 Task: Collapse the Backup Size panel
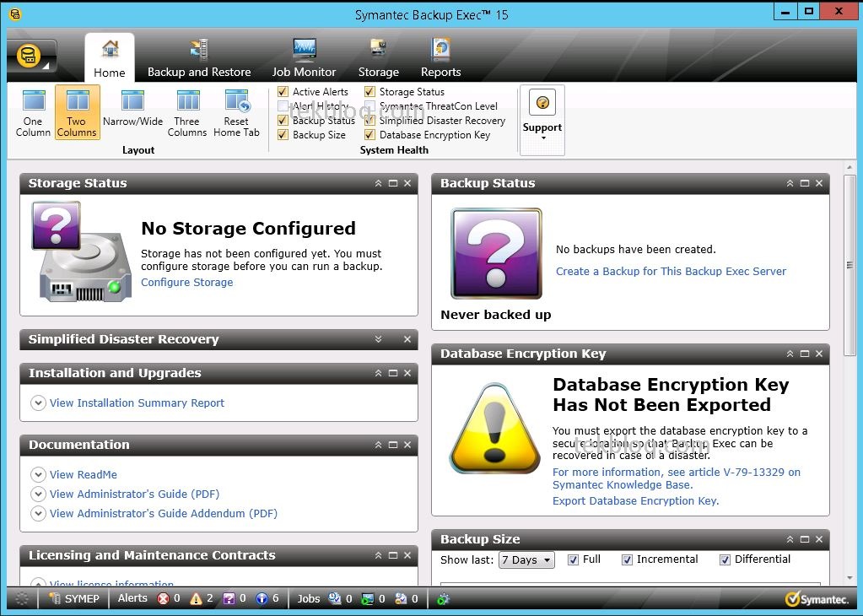pyautogui.click(x=790, y=539)
